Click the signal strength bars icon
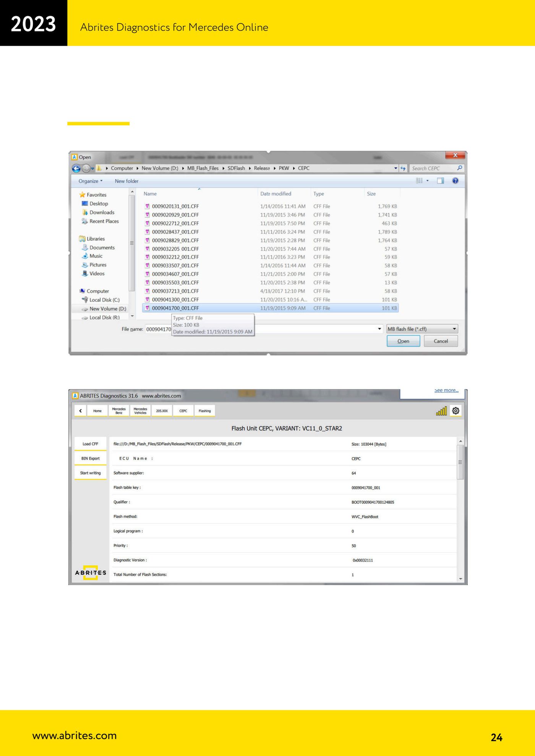This screenshot has width=535, height=756. coord(441,411)
